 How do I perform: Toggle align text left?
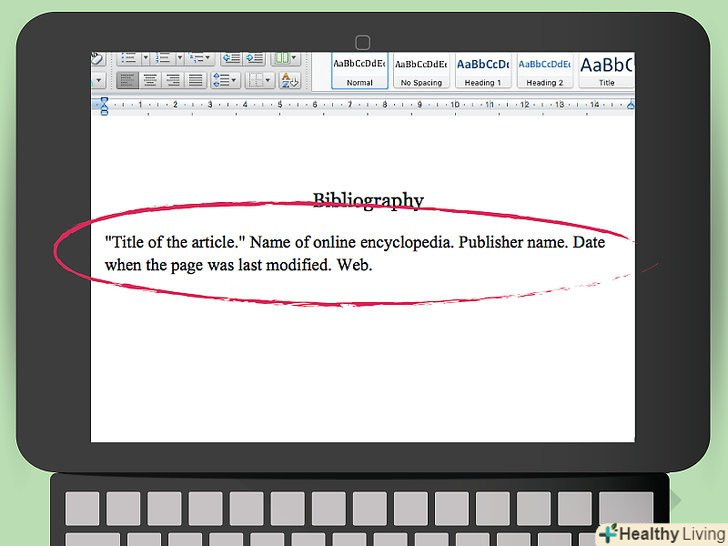coord(127,80)
